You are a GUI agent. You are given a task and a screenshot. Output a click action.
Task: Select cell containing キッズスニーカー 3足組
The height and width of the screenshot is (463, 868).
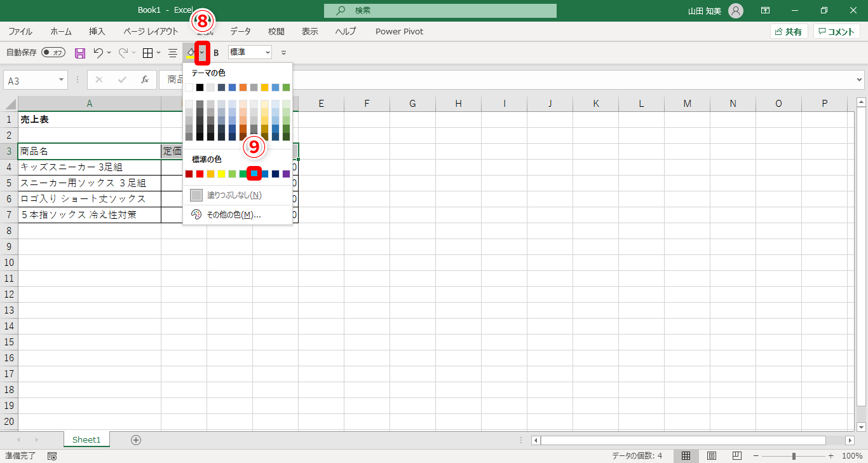[x=90, y=167]
